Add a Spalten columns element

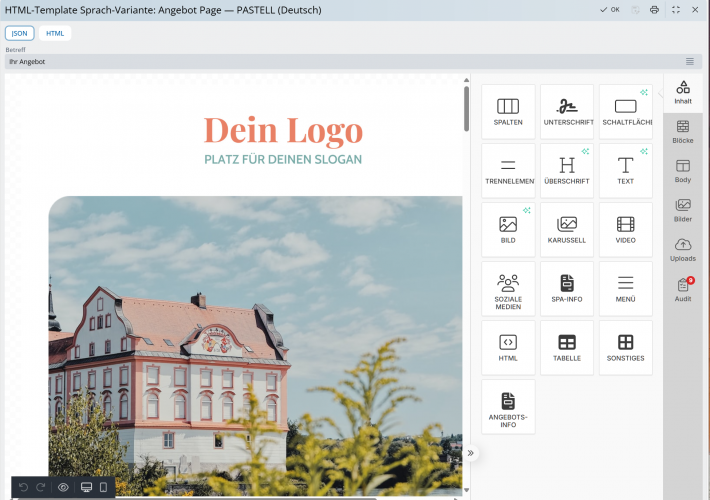[x=508, y=111]
